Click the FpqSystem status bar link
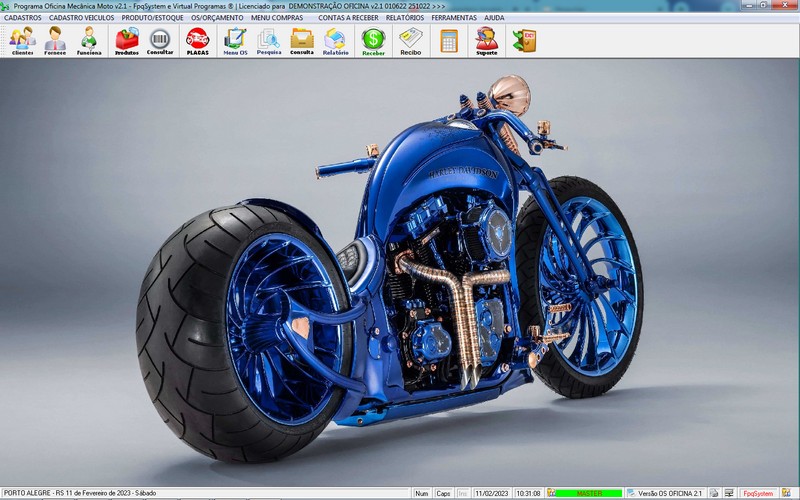This screenshot has width=800, height=500. click(x=758, y=493)
